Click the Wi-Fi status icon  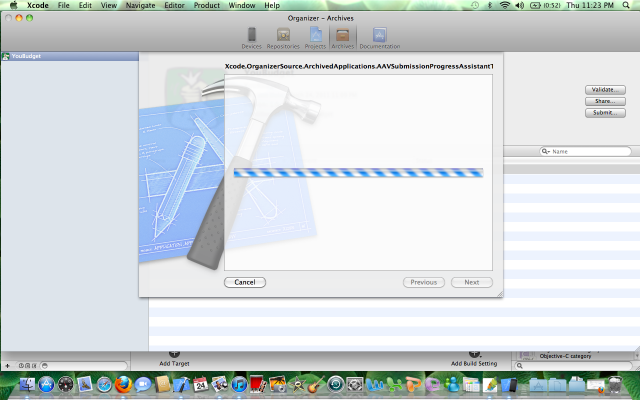click(505, 5)
